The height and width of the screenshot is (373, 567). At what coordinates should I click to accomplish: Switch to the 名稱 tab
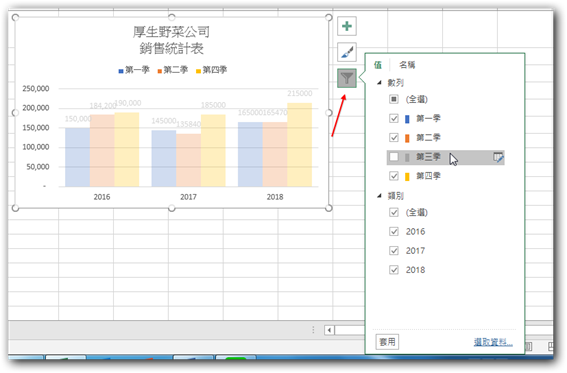[407, 65]
